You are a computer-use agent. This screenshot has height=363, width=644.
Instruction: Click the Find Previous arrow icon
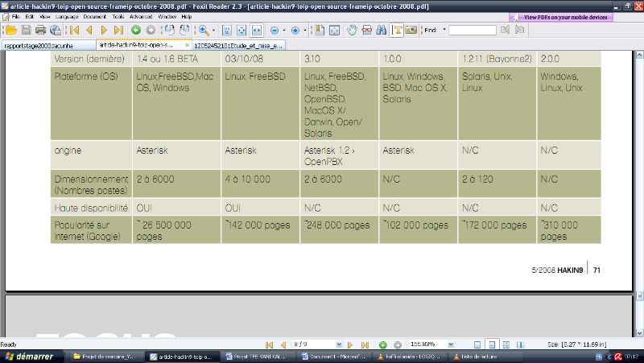506,30
